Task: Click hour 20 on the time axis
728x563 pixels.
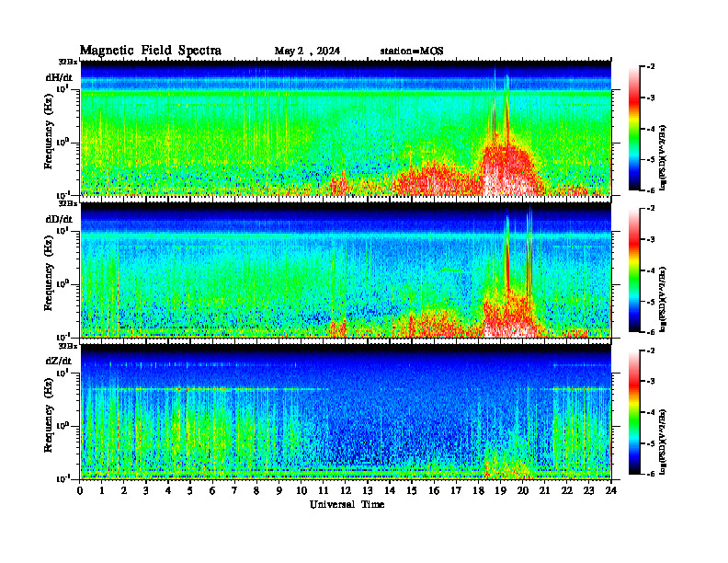Action: pyautogui.click(x=522, y=491)
